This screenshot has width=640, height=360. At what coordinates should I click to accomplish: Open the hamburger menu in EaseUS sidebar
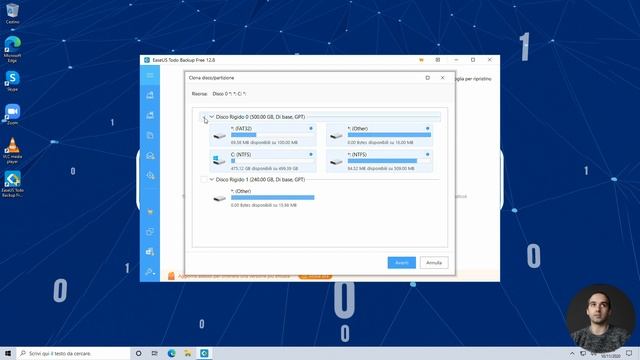coord(150,75)
